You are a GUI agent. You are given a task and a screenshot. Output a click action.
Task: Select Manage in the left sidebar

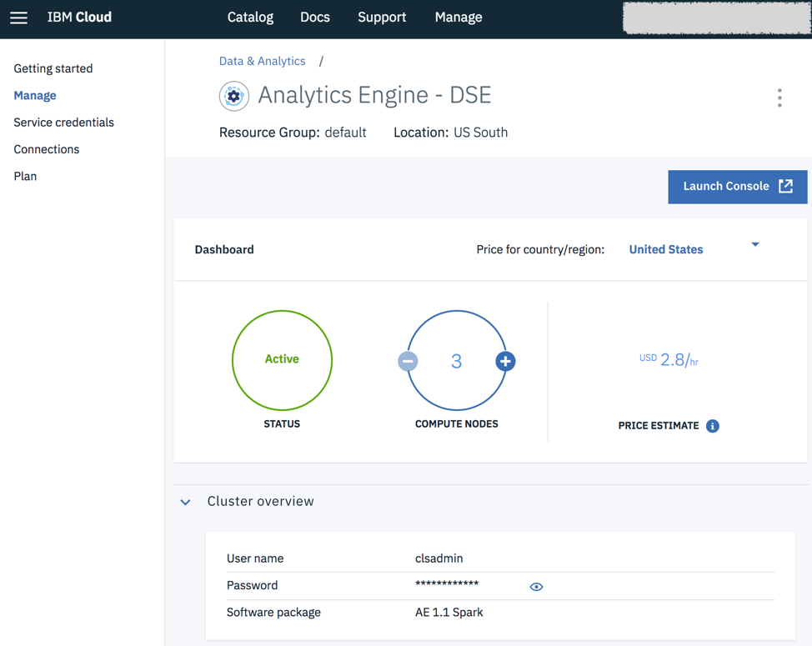click(x=35, y=95)
